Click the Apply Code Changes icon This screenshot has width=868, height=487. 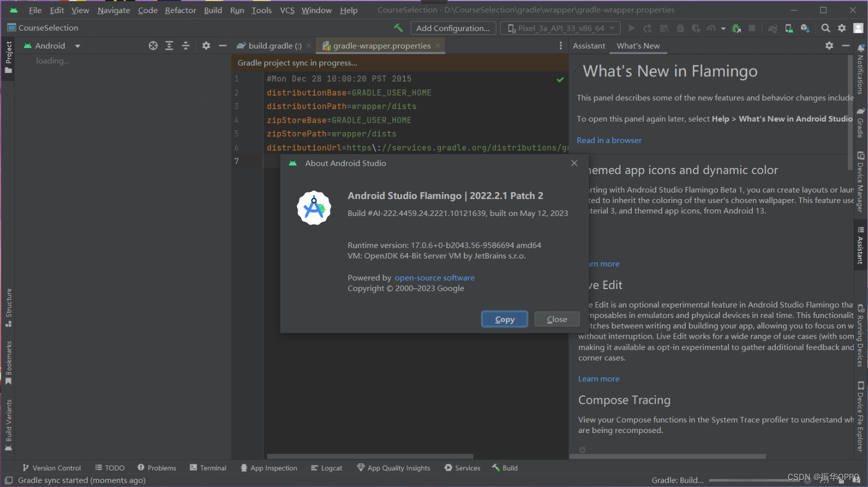point(664,28)
